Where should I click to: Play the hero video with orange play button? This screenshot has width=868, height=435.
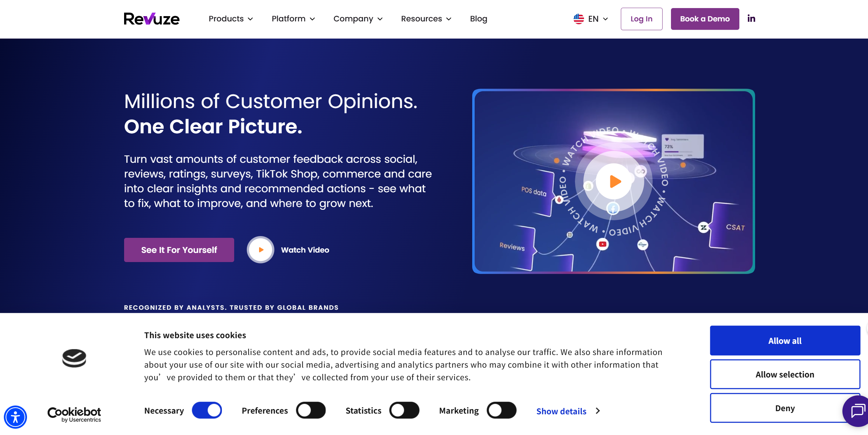click(615, 181)
